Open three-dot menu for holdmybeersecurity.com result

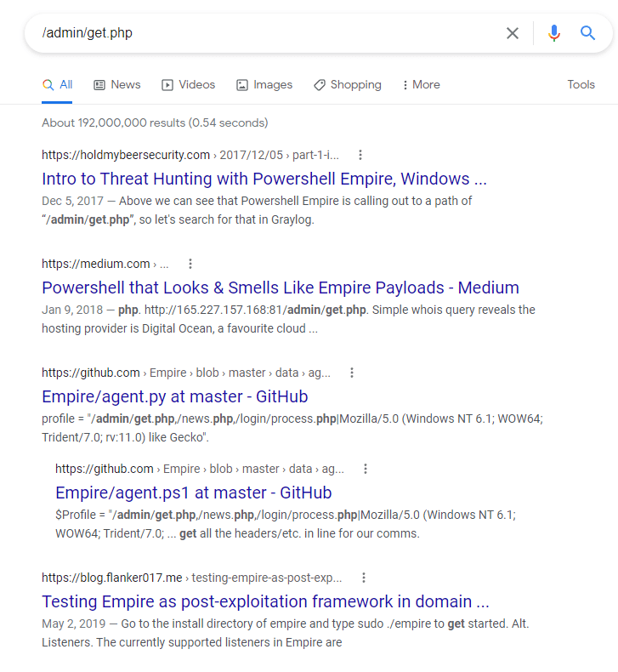point(360,155)
